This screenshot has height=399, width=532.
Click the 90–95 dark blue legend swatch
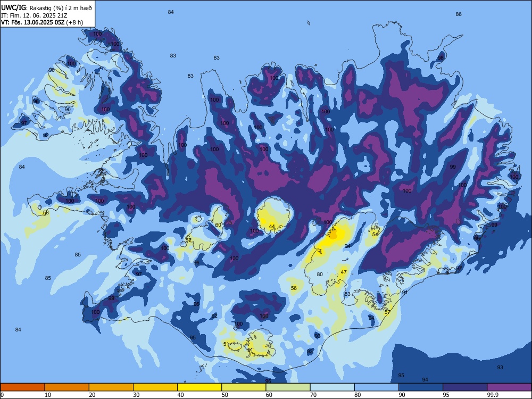pyautogui.click(x=421, y=387)
